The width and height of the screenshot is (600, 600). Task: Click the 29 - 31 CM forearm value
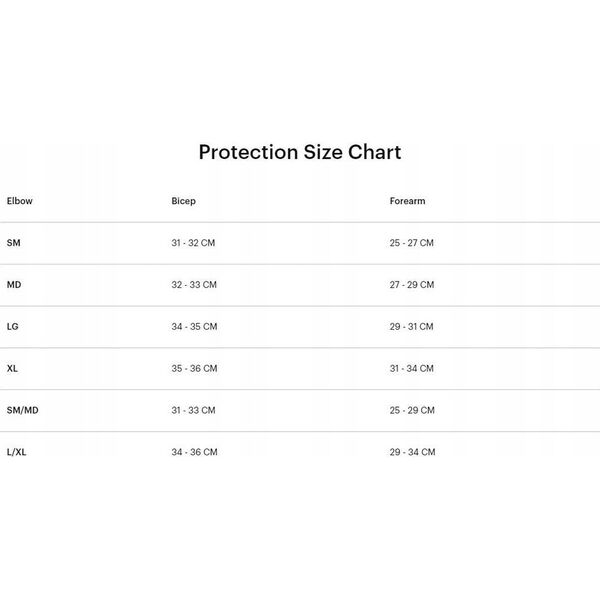pos(411,326)
